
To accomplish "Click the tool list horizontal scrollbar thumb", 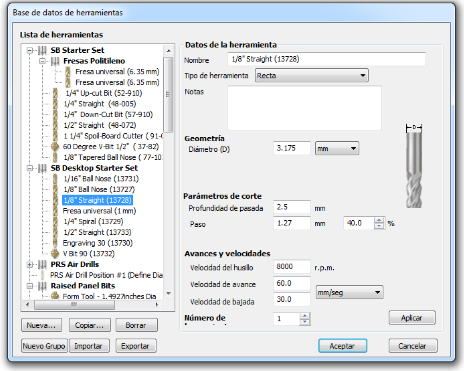I will [75, 304].
